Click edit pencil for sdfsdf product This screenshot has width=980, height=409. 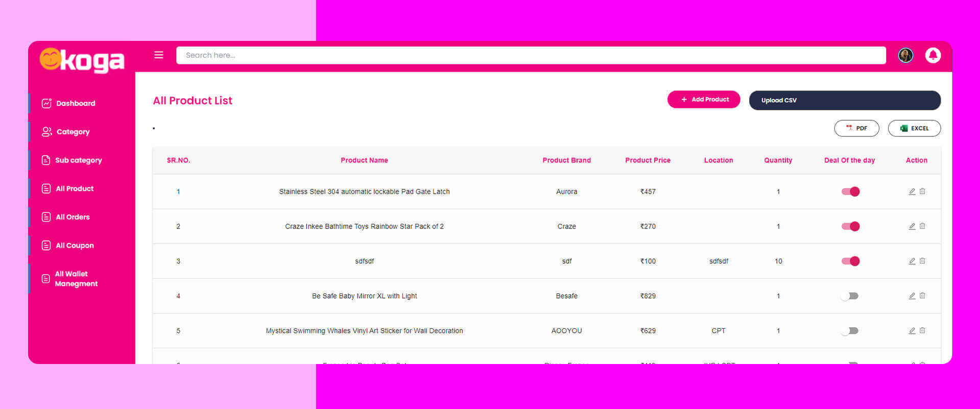tap(912, 261)
